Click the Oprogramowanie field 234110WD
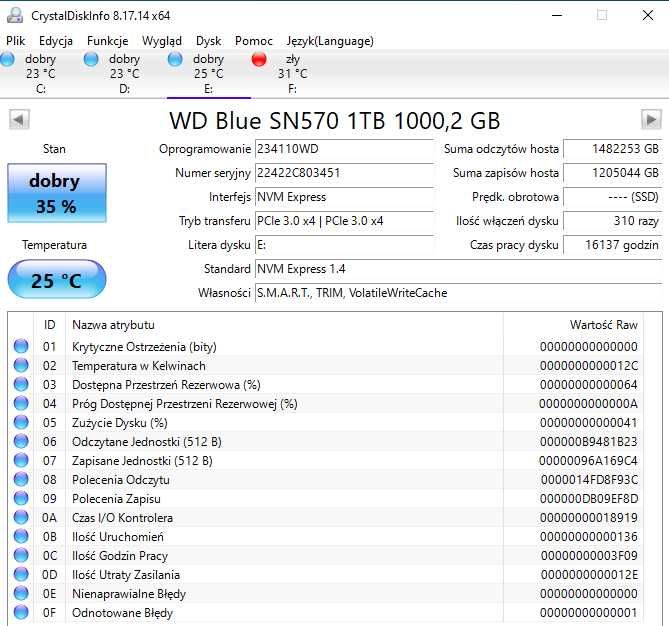 pyautogui.click(x=344, y=149)
